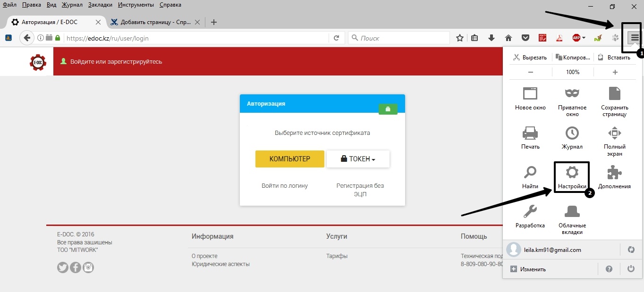Expand the ТОКЕН dropdown button
Screen dimensions: 644x292
pos(358,159)
